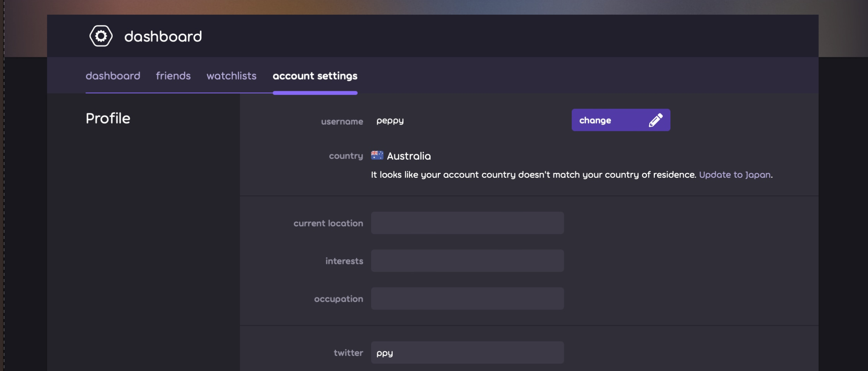Open the watchlists tab

[231, 76]
